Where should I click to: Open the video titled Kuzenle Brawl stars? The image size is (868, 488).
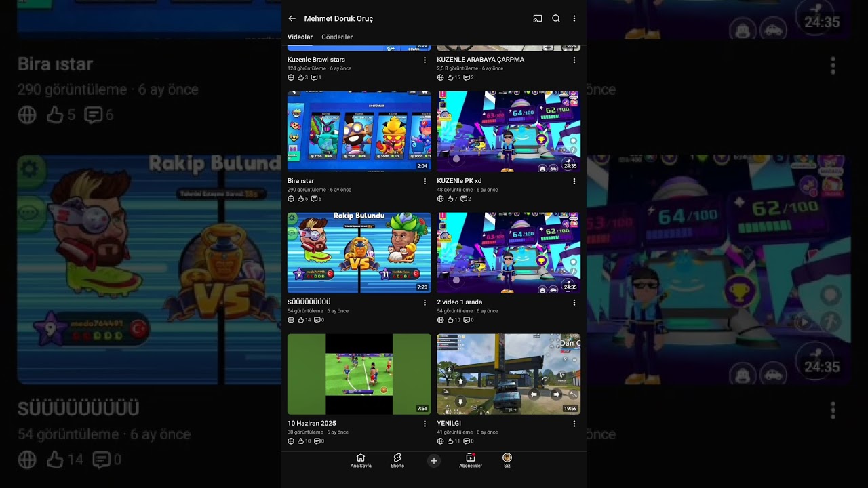[316, 60]
